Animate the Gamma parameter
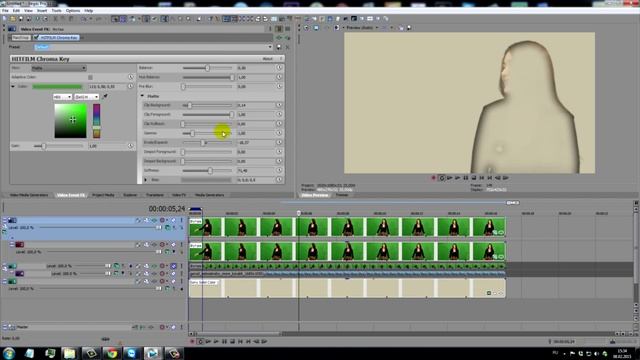This screenshot has height=360, width=640. [280, 133]
